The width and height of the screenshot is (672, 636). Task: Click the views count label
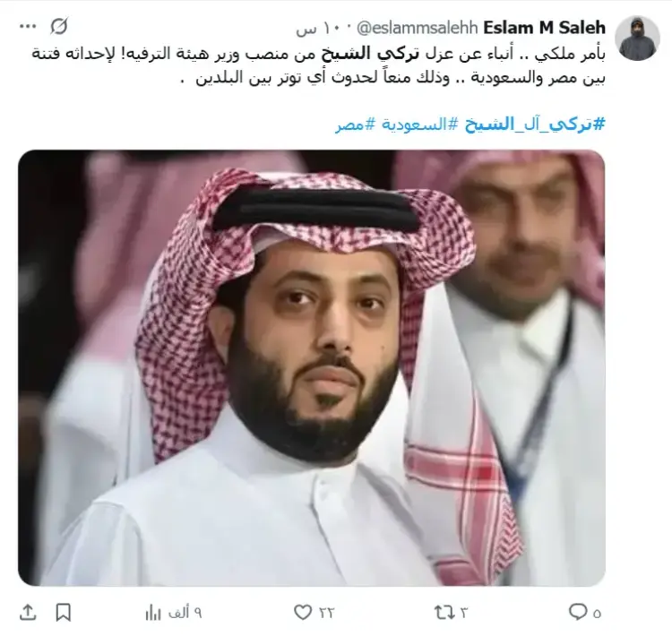pyautogui.click(x=185, y=613)
